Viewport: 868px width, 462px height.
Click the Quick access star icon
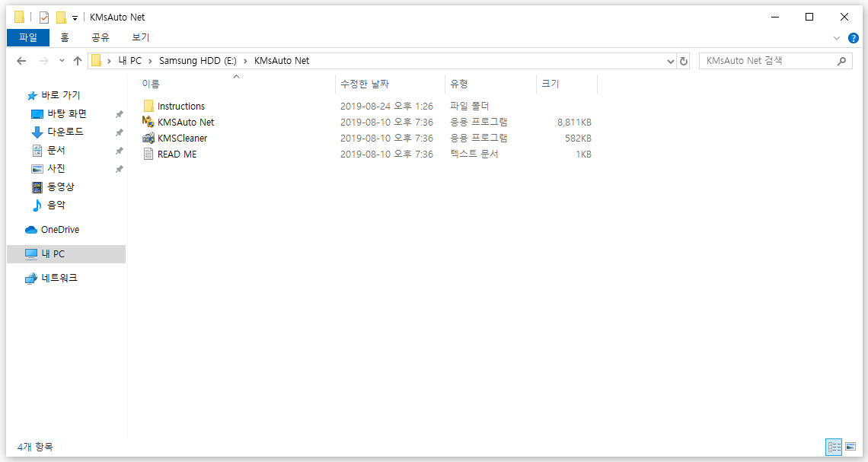point(32,96)
